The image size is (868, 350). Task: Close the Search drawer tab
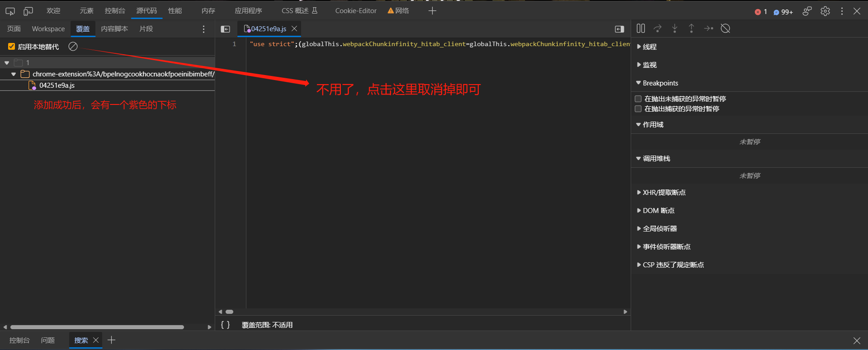[x=96, y=340]
